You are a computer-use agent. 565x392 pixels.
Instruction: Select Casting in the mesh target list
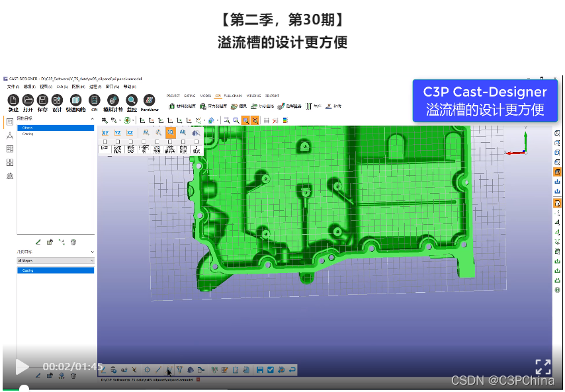pos(56,134)
